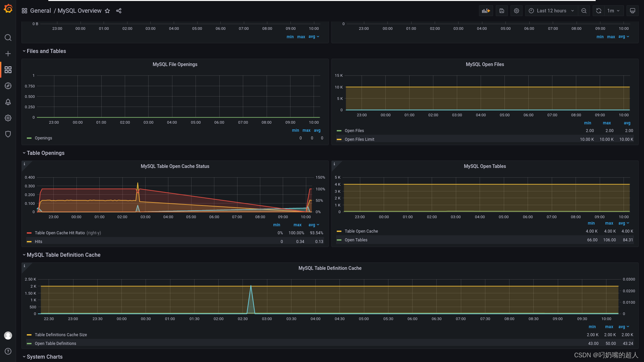Collapse the MySQL Table Definition Cache row
This screenshot has height=362, width=644.
click(x=61, y=255)
